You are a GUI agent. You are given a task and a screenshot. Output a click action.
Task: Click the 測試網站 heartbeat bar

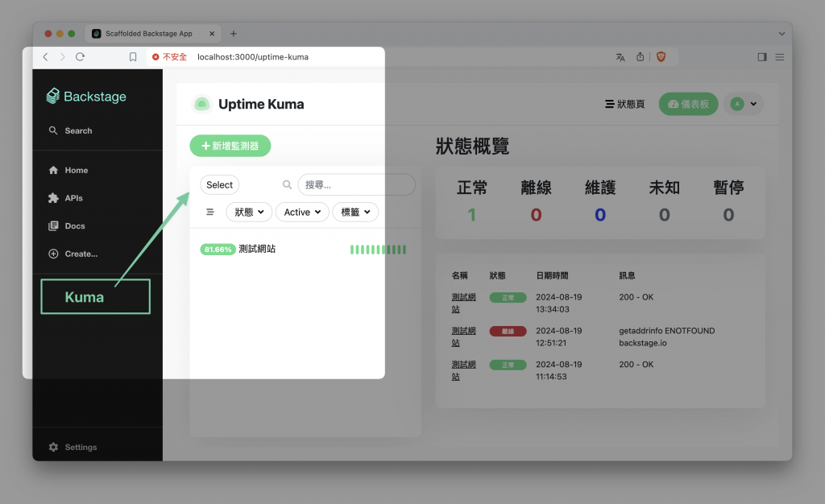[379, 250]
